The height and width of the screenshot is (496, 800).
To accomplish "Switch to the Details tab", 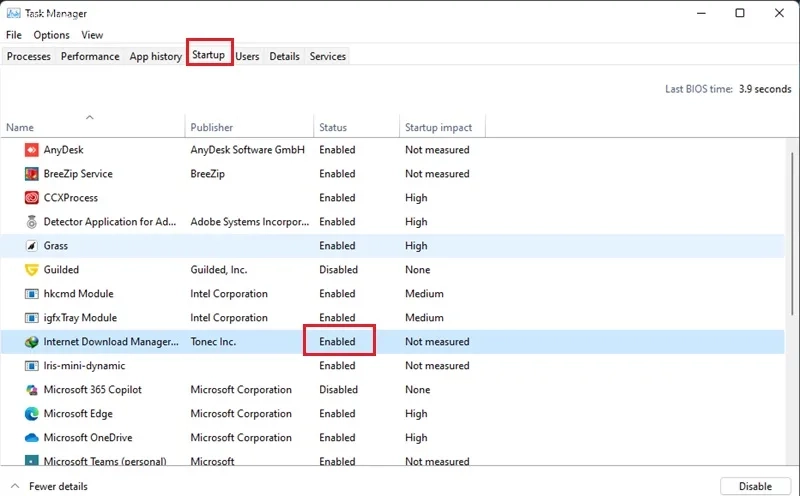I will tap(284, 56).
